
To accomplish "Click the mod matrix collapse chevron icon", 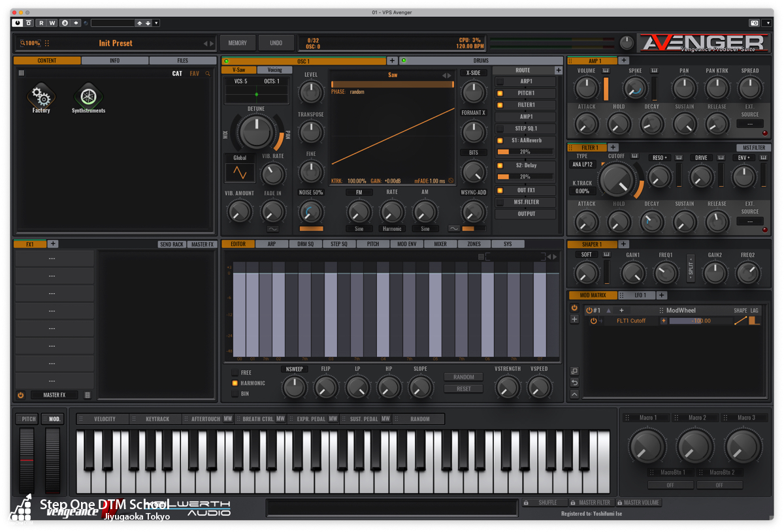I will click(574, 394).
